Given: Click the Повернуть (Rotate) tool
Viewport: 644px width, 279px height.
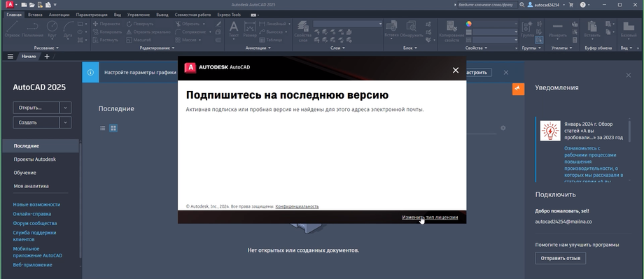Looking at the screenshot, I should click(139, 24).
